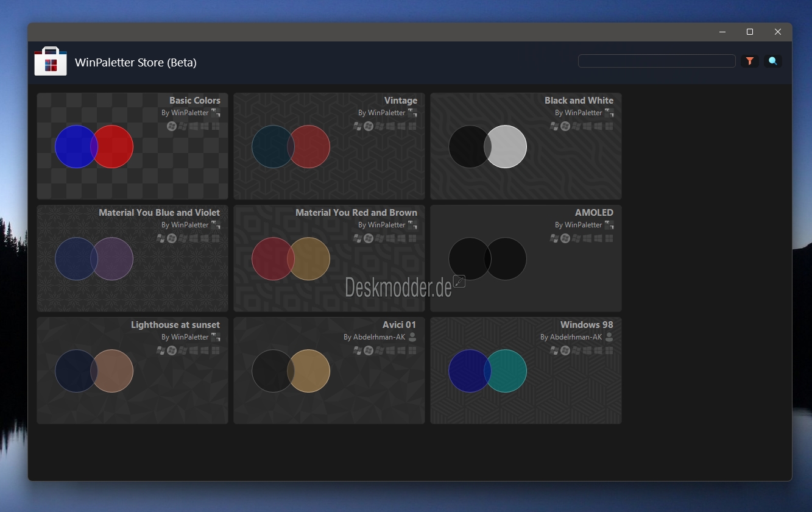Click author icon on Material You Blue and Violet
Image resolution: width=812 pixels, height=512 pixels.
click(x=216, y=225)
